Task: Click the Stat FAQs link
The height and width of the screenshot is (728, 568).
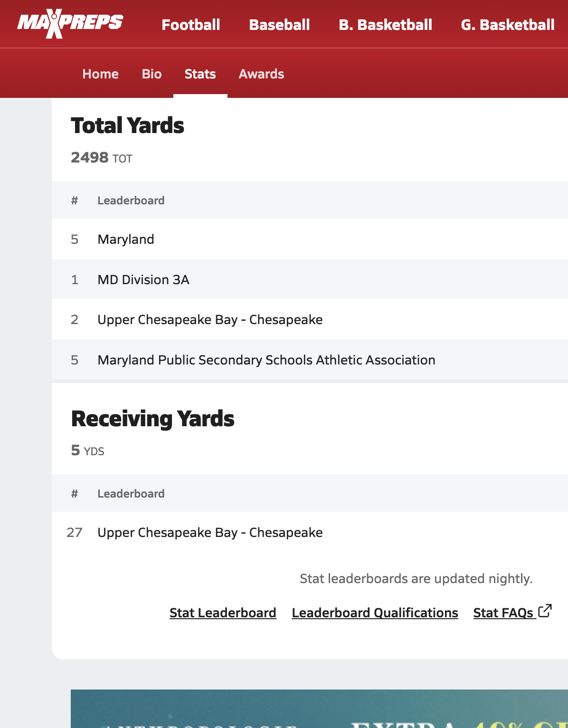Action: (503, 613)
